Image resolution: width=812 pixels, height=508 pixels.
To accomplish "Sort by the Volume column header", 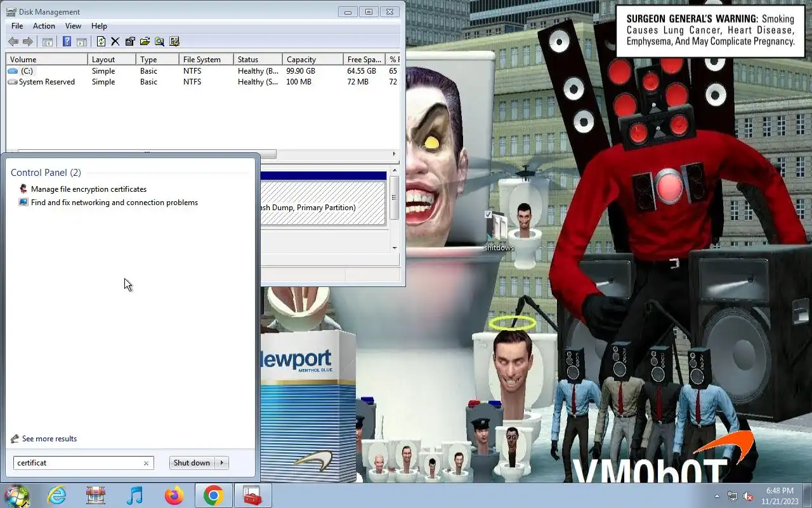I will (47, 60).
